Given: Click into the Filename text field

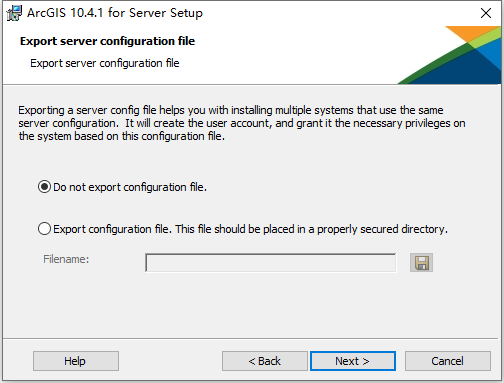Looking at the screenshot, I should (x=271, y=263).
